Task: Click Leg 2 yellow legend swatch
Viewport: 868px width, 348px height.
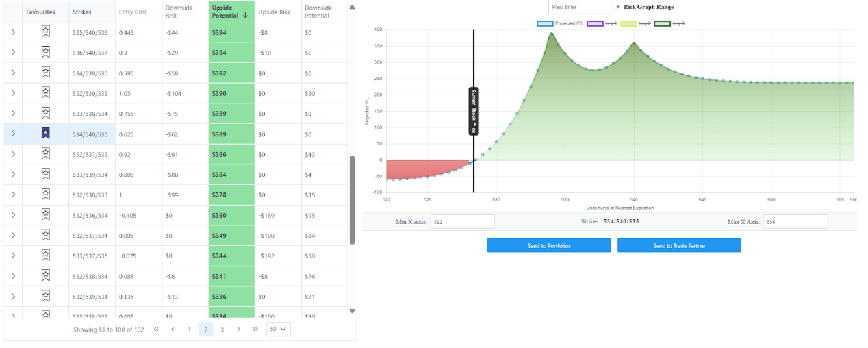Action: pyautogui.click(x=628, y=23)
